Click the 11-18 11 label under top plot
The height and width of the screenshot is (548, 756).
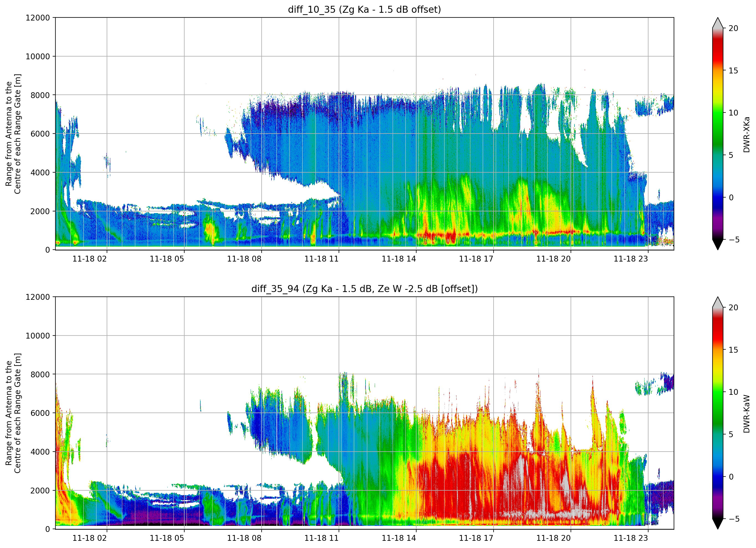(322, 259)
